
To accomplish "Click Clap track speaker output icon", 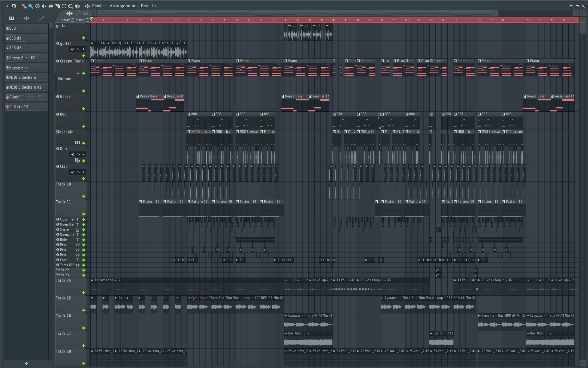I will [x=78, y=172].
